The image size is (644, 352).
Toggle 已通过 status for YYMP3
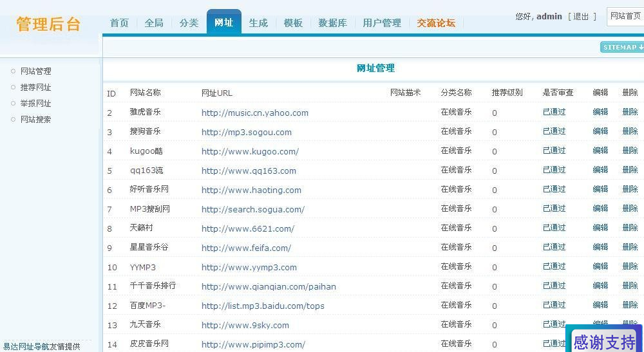(x=554, y=266)
